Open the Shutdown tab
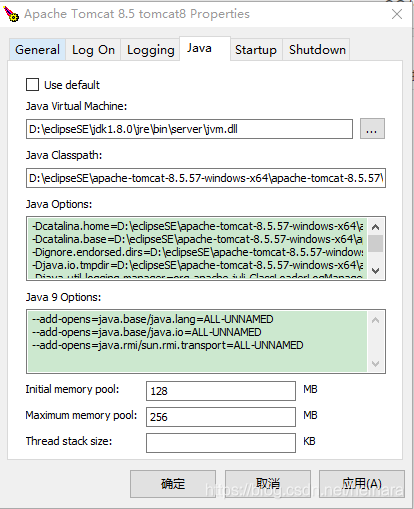 pos(317,50)
